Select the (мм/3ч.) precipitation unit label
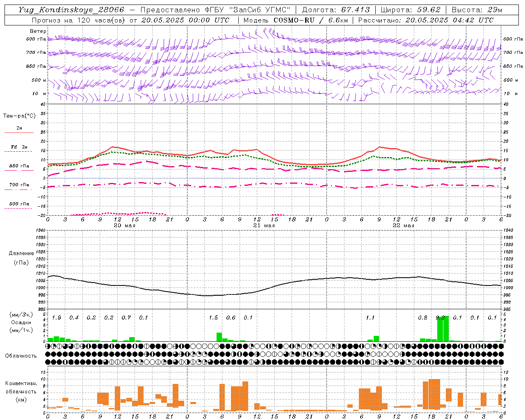This screenshot has height=420, width=525. [x=21, y=315]
